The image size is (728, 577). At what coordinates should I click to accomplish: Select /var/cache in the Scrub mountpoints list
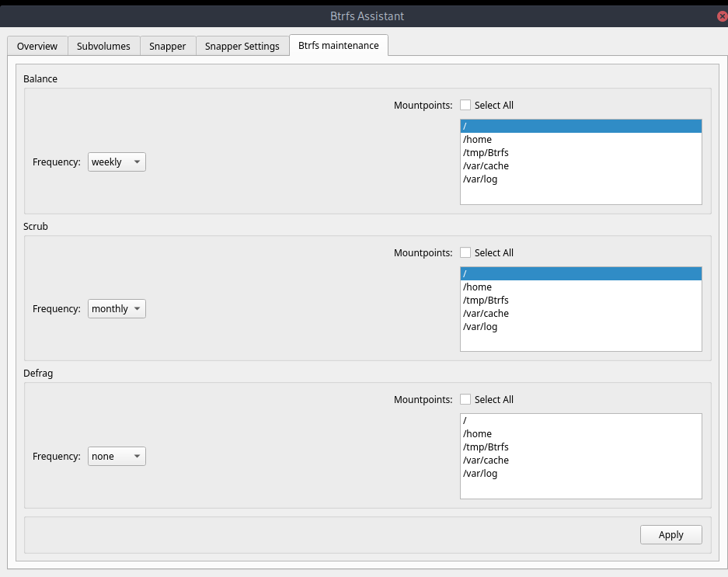[581, 313]
